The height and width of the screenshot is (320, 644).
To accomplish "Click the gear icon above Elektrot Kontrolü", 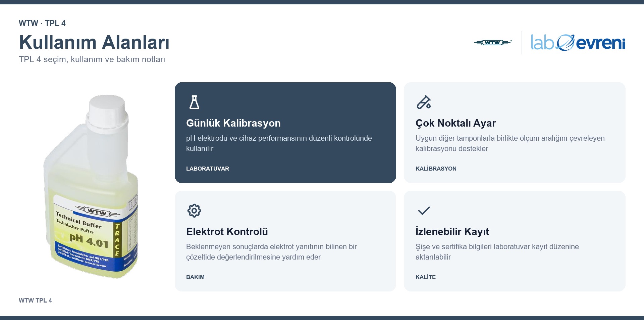I will [194, 211].
